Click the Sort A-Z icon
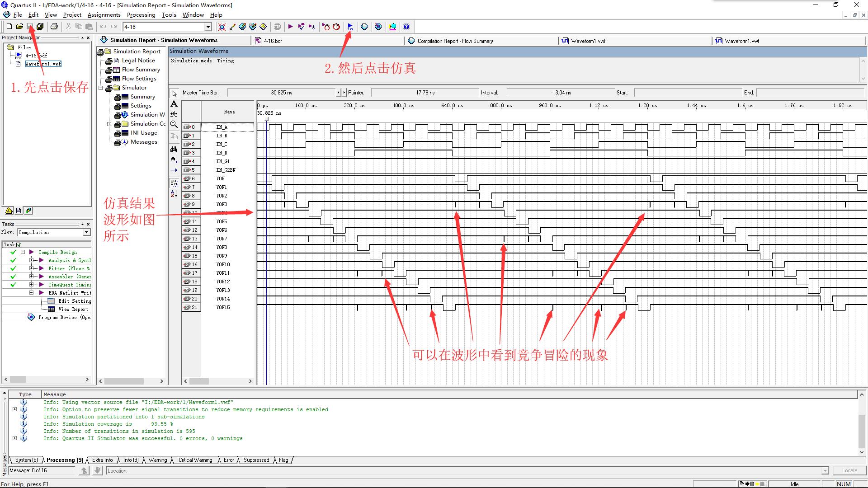This screenshot has width=868, height=488. (x=174, y=194)
